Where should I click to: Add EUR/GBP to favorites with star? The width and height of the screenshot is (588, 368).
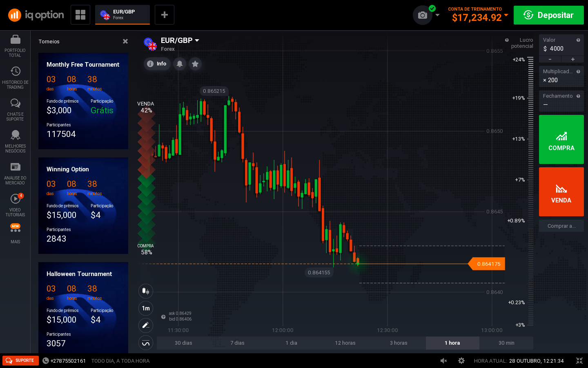pyautogui.click(x=195, y=64)
